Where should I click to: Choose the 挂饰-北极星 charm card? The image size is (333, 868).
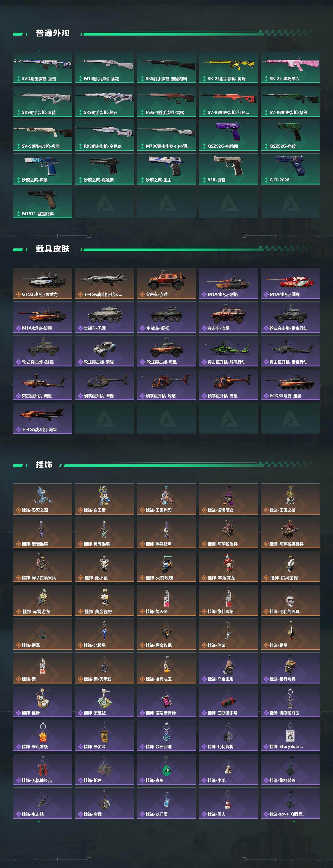(105, 634)
